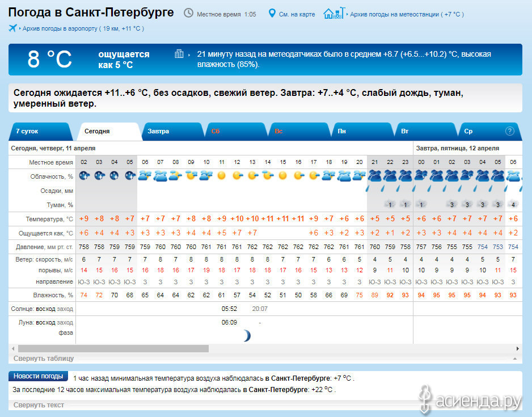The image size is (532, 417).
Task: Click the clock icon beside Местное время
Action: (x=188, y=13)
